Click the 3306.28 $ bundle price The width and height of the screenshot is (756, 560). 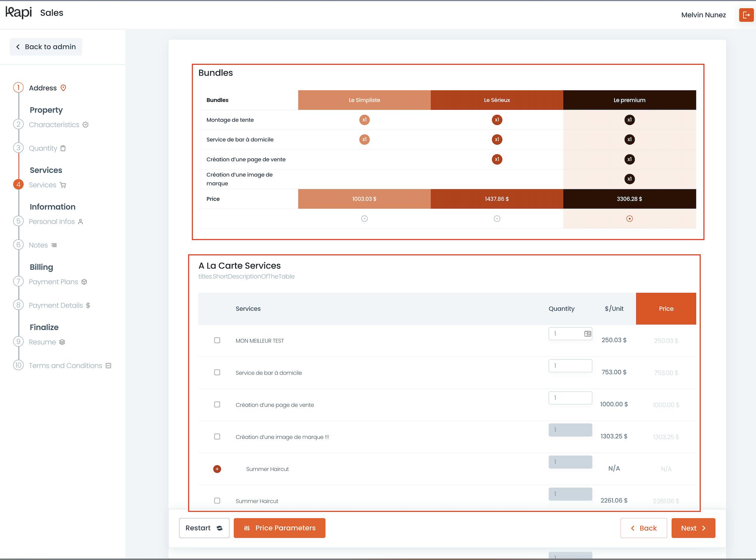(630, 199)
